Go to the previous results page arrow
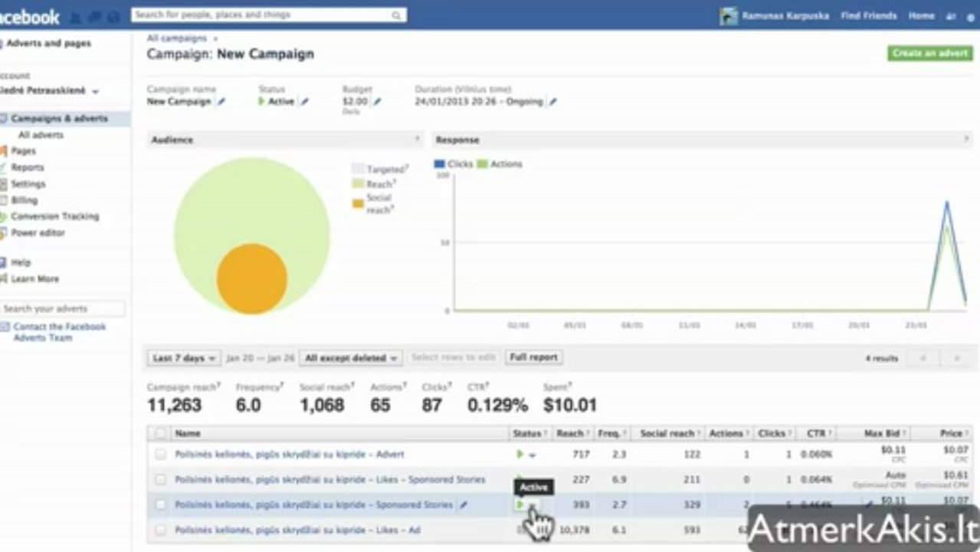Viewport: 980px width, 552px height. pyautogui.click(x=923, y=358)
